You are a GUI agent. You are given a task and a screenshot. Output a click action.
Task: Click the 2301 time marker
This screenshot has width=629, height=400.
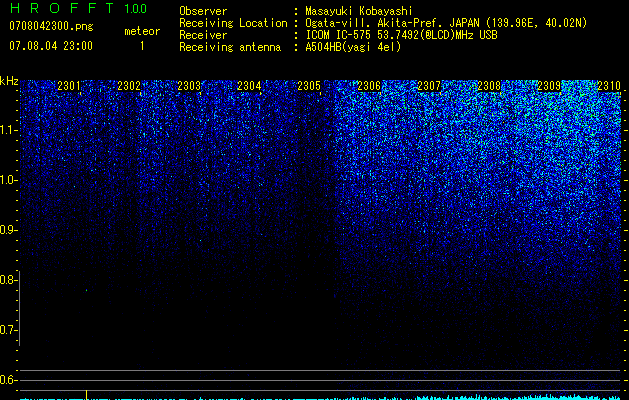tap(69, 85)
